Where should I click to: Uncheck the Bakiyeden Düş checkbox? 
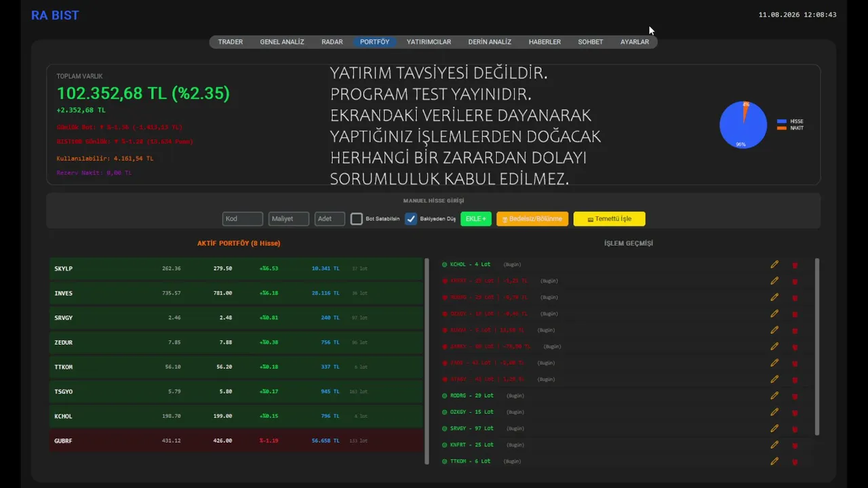click(411, 219)
